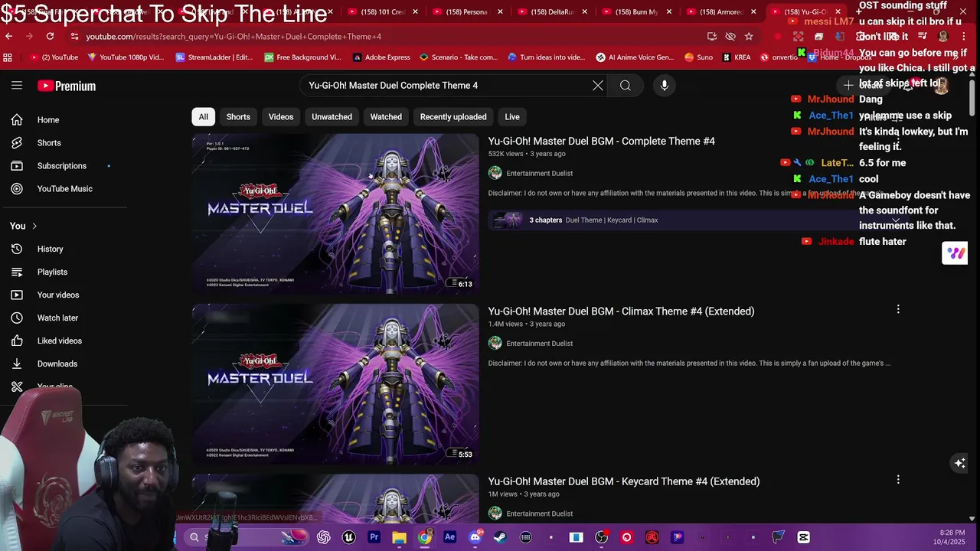Open ChatGPT from the taskbar
The height and width of the screenshot is (551, 980).
(323, 537)
